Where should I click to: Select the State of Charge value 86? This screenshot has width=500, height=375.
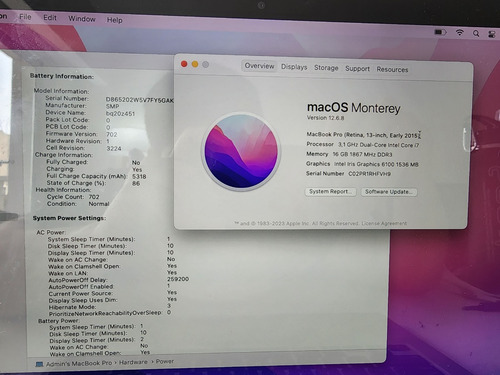136,183
